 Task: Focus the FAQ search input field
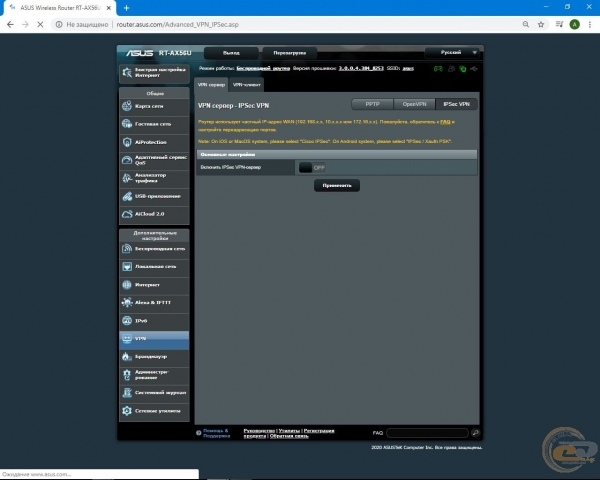(427, 433)
